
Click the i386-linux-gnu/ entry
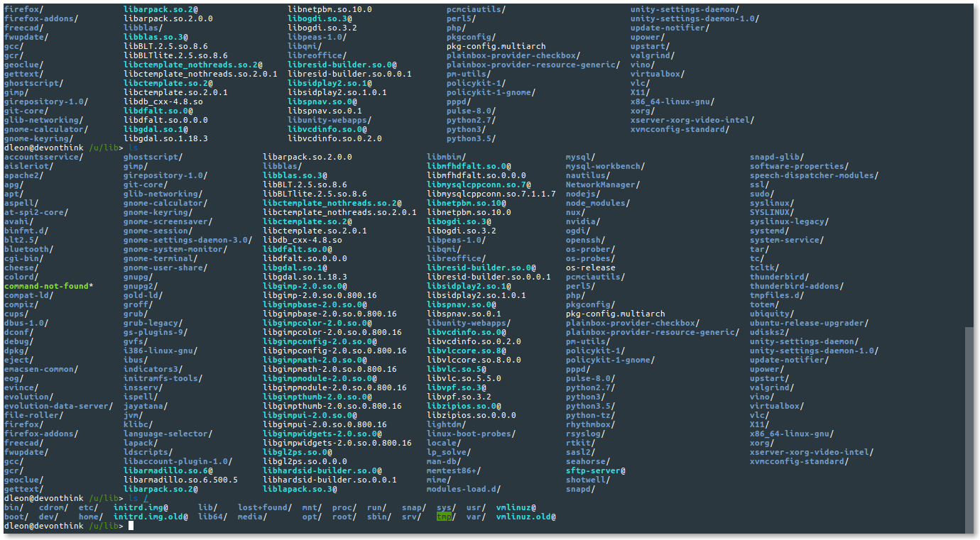click(161, 351)
